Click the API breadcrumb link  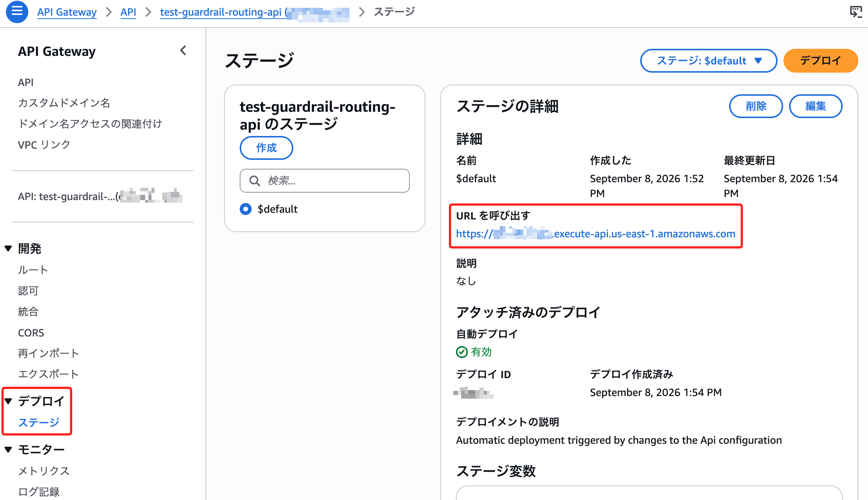tap(128, 12)
